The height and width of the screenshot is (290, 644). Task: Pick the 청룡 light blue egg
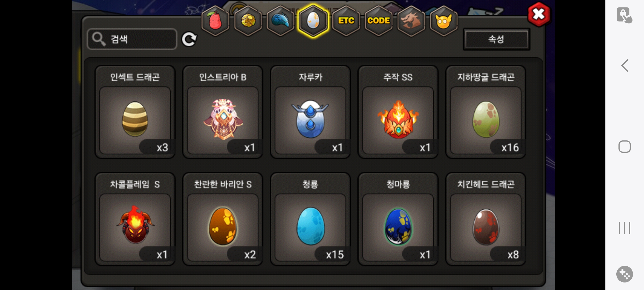pyautogui.click(x=310, y=219)
